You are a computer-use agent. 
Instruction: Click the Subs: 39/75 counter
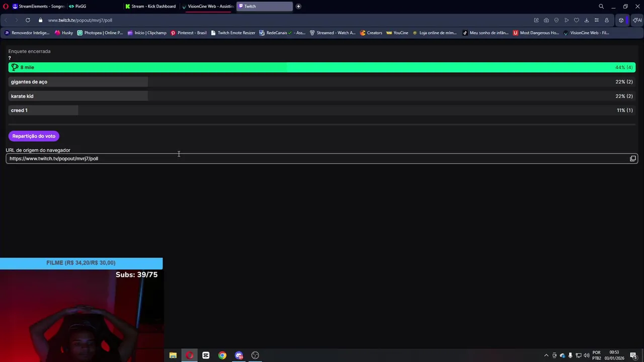(x=136, y=275)
